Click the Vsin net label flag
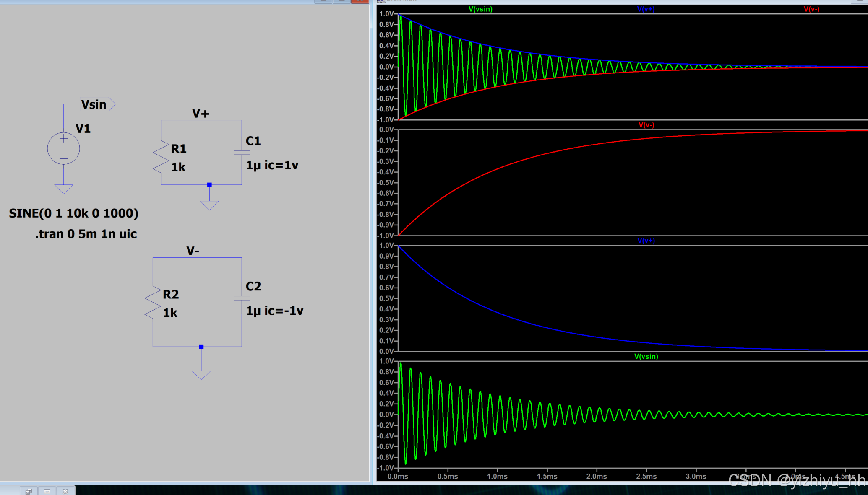This screenshot has width=868, height=495. coord(96,104)
